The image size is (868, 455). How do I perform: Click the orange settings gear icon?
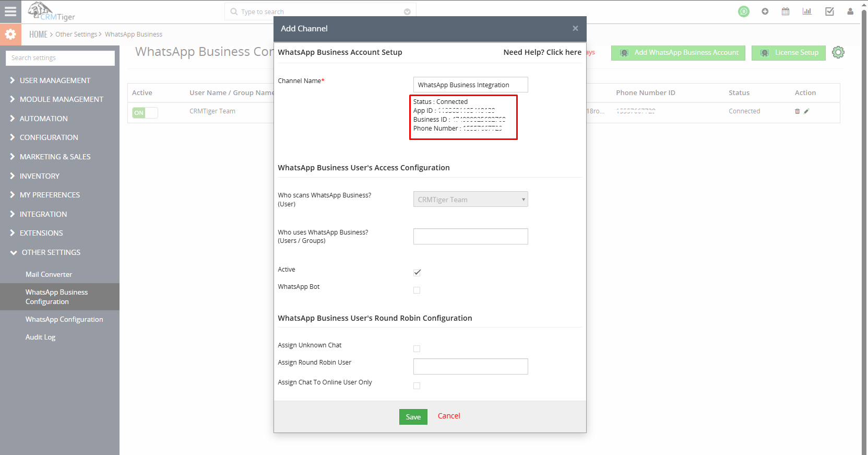pyautogui.click(x=10, y=34)
